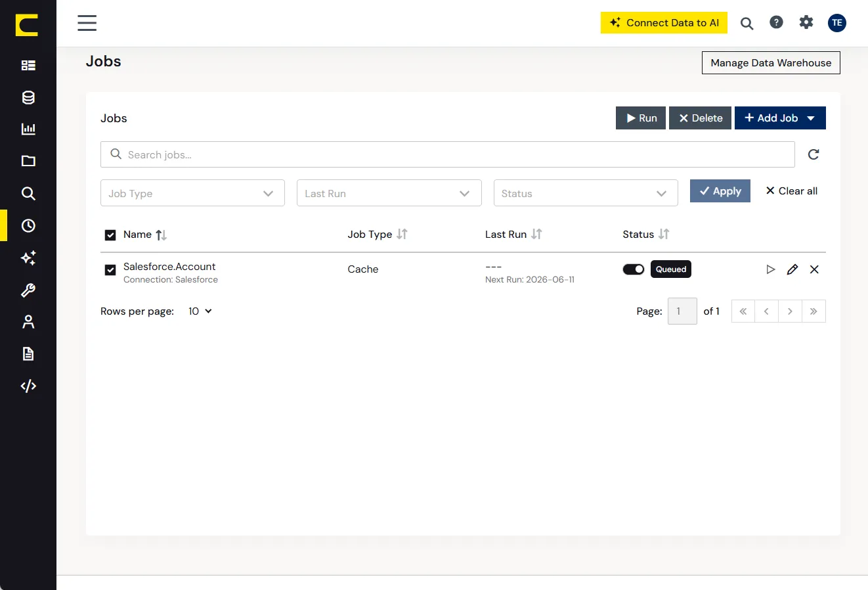This screenshot has height=590, width=868.
Task: Refresh the jobs list
Action: 814,154
